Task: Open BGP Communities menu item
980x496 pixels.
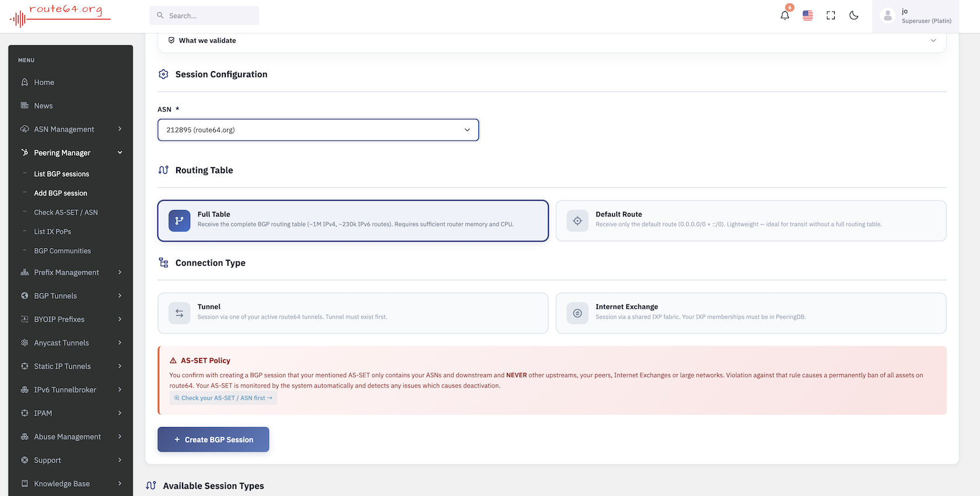Action: (x=62, y=251)
